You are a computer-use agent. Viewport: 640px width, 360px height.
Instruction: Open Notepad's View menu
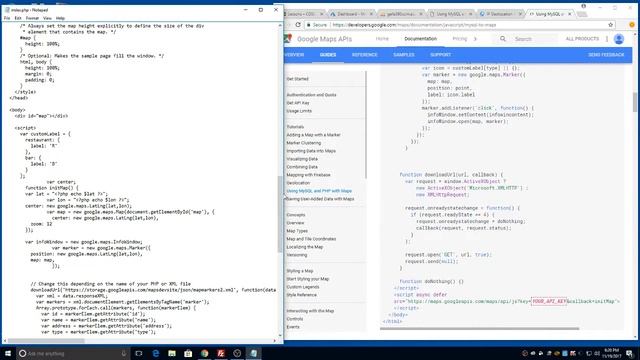[47, 18]
